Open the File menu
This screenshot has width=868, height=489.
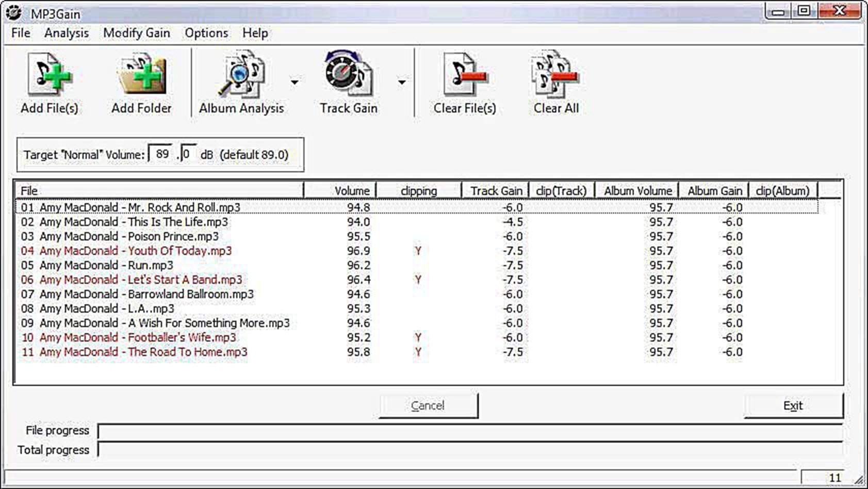21,33
